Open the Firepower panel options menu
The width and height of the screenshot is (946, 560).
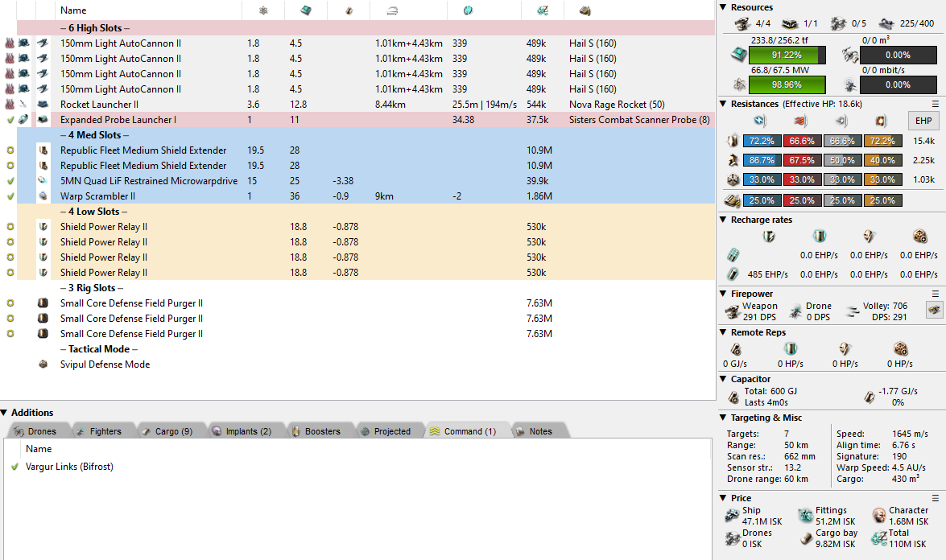point(936,294)
